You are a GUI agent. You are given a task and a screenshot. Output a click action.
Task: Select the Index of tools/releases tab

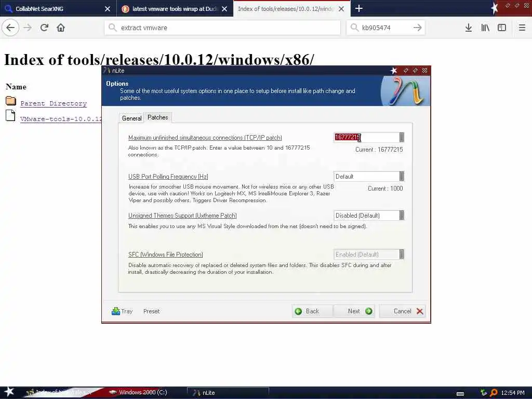[292, 8]
